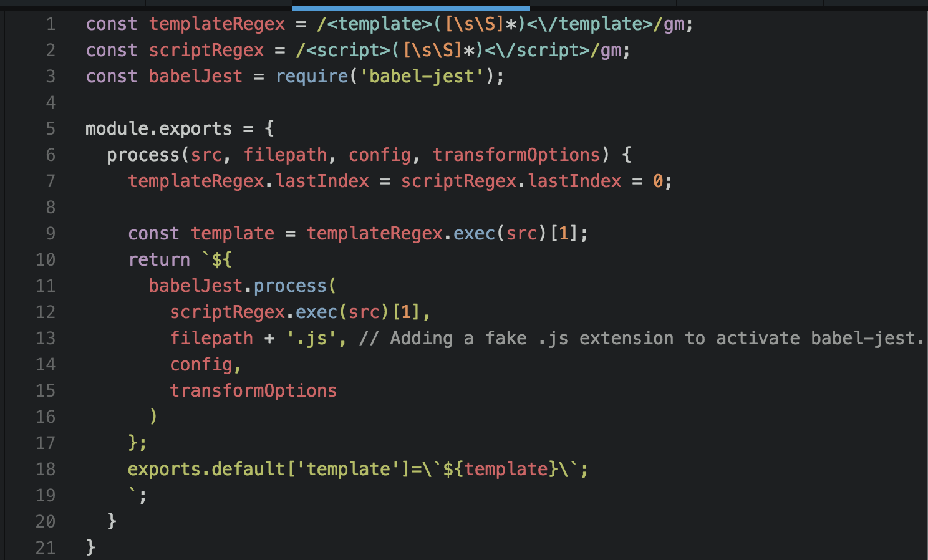The image size is (928, 560).
Task: Click the require call on line 3
Action: point(312,77)
